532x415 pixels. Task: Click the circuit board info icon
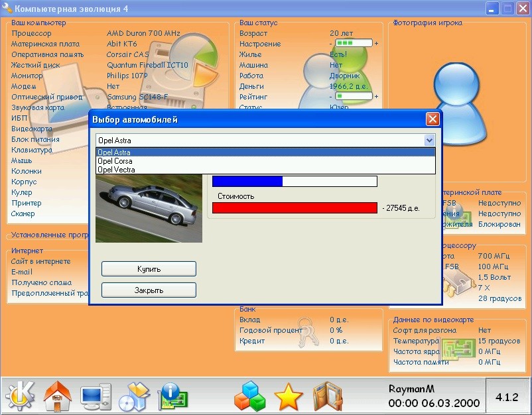172,396
